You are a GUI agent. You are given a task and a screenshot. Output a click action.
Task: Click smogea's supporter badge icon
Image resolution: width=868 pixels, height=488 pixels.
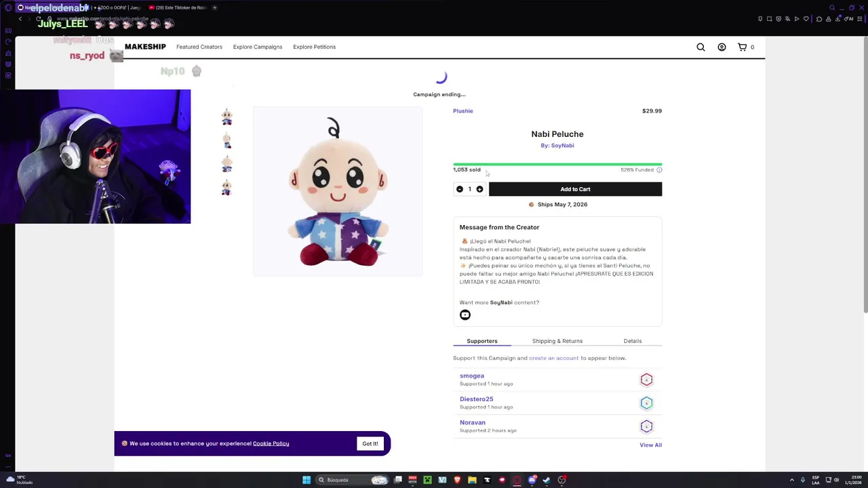(646, 380)
